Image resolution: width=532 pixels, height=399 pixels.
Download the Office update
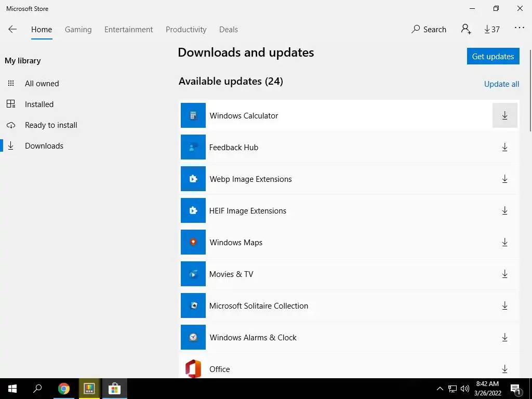504,369
